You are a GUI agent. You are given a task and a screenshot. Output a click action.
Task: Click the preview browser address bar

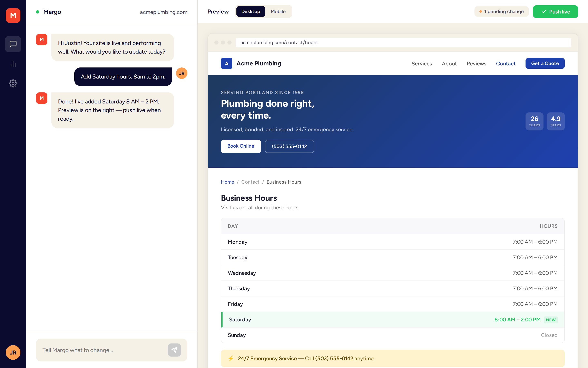pos(403,43)
